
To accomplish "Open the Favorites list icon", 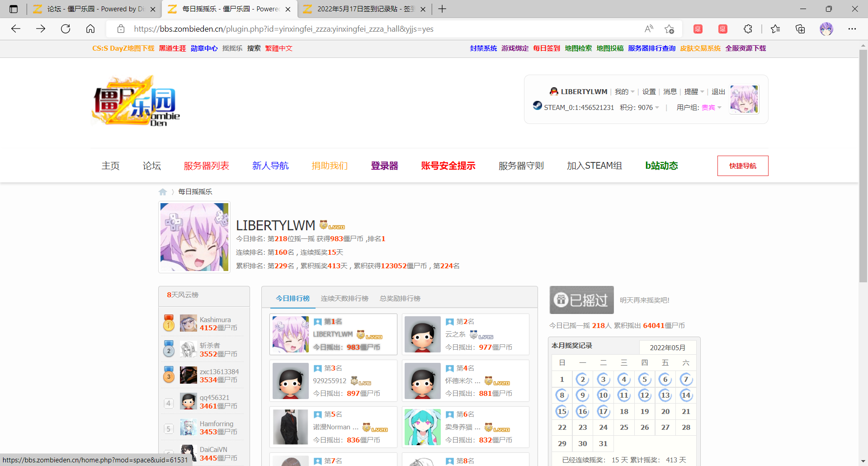I will [x=775, y=29].
